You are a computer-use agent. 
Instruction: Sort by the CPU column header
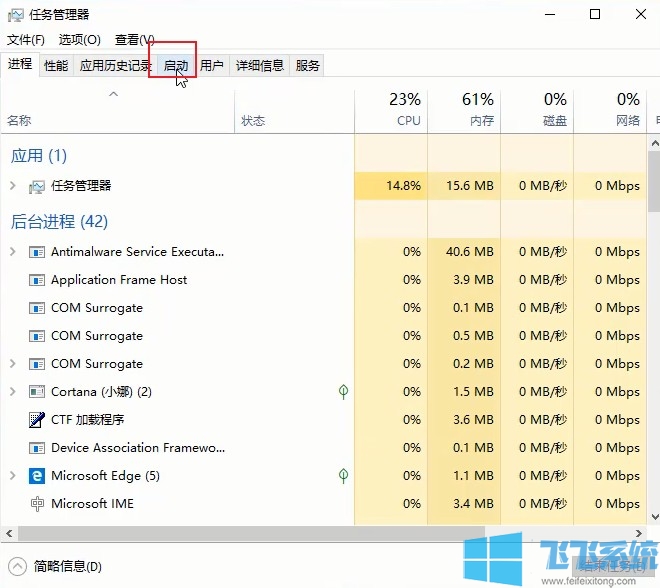click(391, 111)
